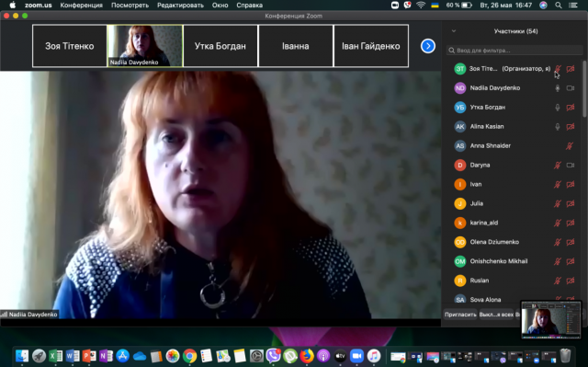Select Зоя Тітенко video tile

point(70,46)
